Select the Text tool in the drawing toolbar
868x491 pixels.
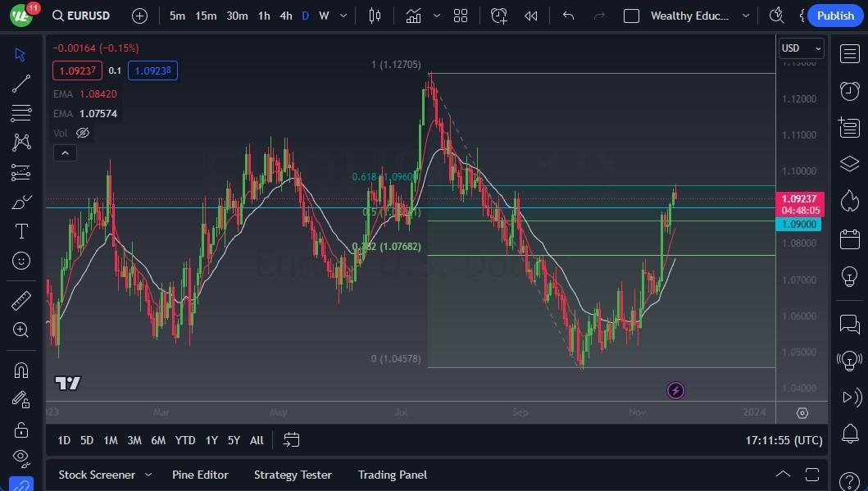click(x=20, y=231)
